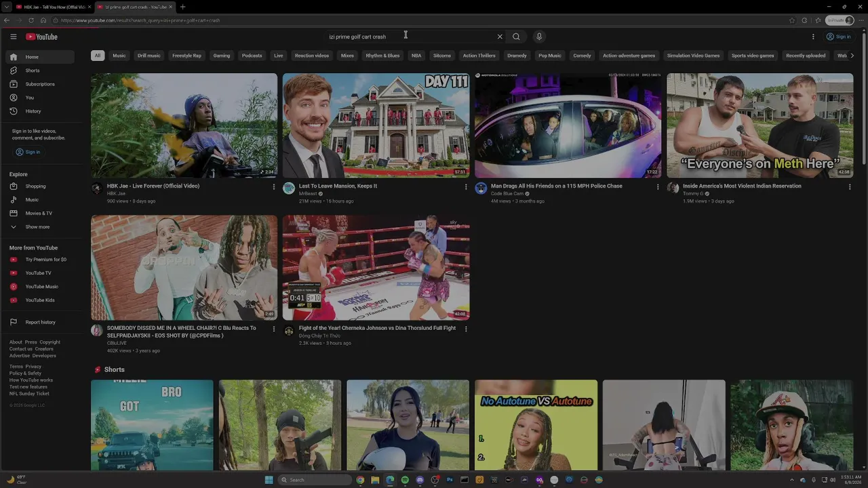Open the Windows Start menu
The image size is (868, 488).
click(269, 480)
